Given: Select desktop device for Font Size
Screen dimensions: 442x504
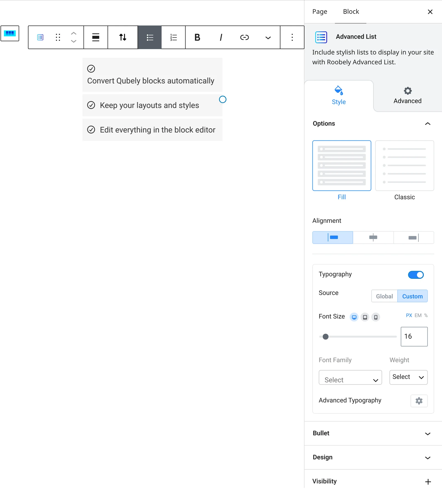Looking at the screenshot, I should [x=354, y=317].
